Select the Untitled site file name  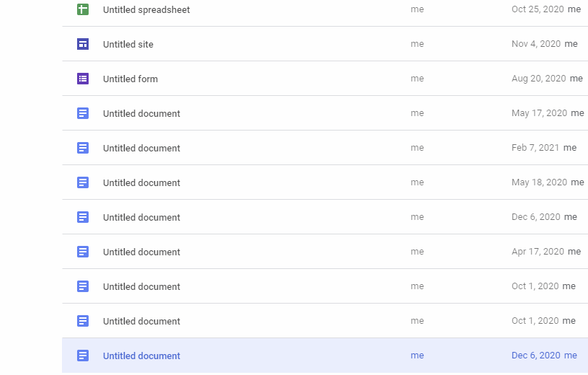tap(128, 45)
